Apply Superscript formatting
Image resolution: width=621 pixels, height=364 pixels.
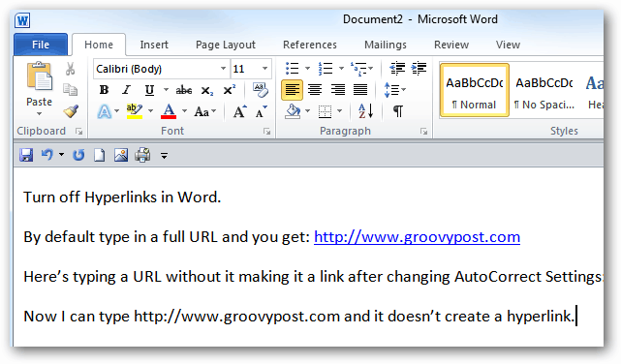click(x=230, y=90)
